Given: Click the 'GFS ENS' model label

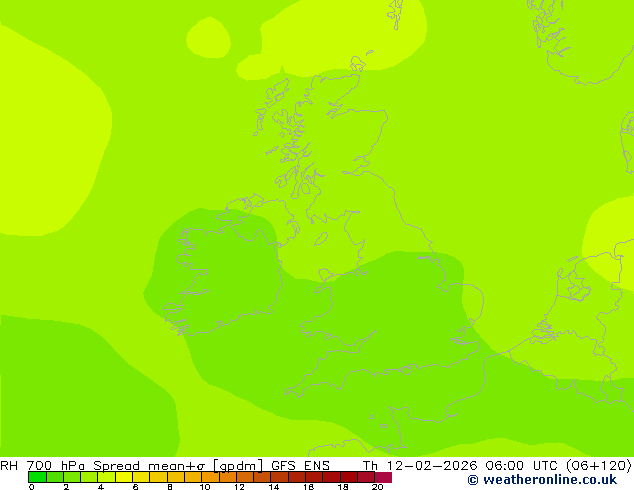Looking at the screenshot, I should coord(300,466).
